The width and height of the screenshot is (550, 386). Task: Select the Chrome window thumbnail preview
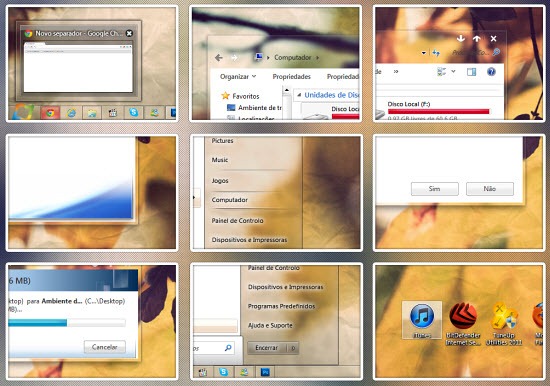[x=78, y=67]
